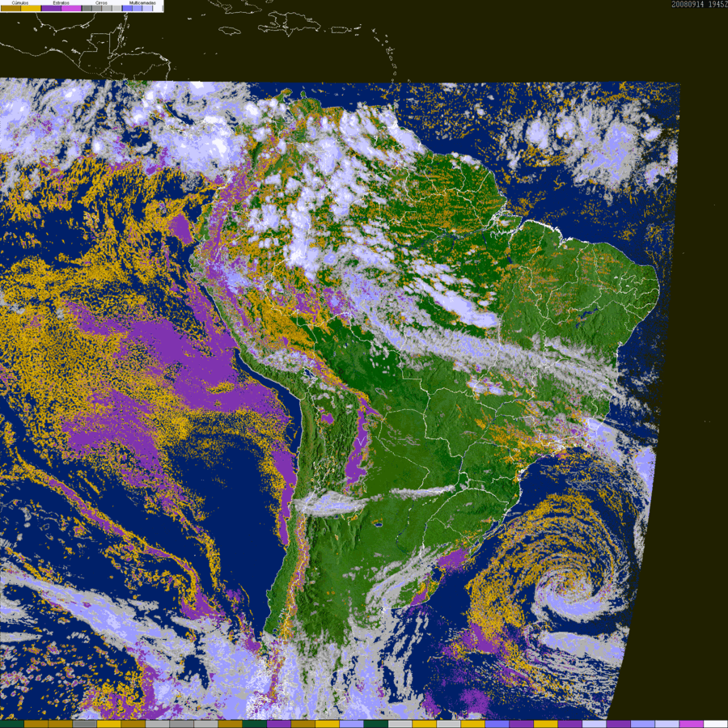The width and height of the screenshot is (728, 728).
Task: Click the Jamaica island outline
Action: click(228, 31)
